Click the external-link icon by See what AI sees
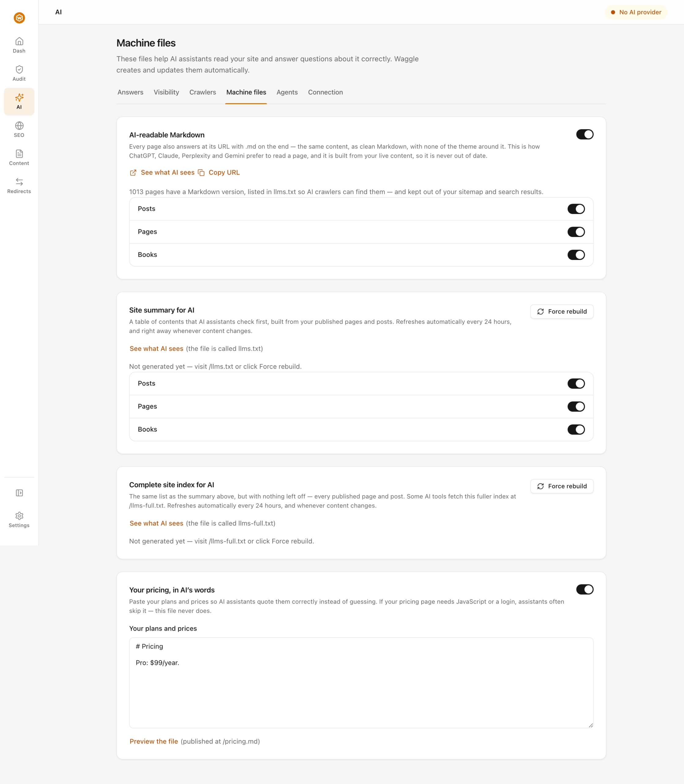684x784 pixels. [x=133, y=173]
